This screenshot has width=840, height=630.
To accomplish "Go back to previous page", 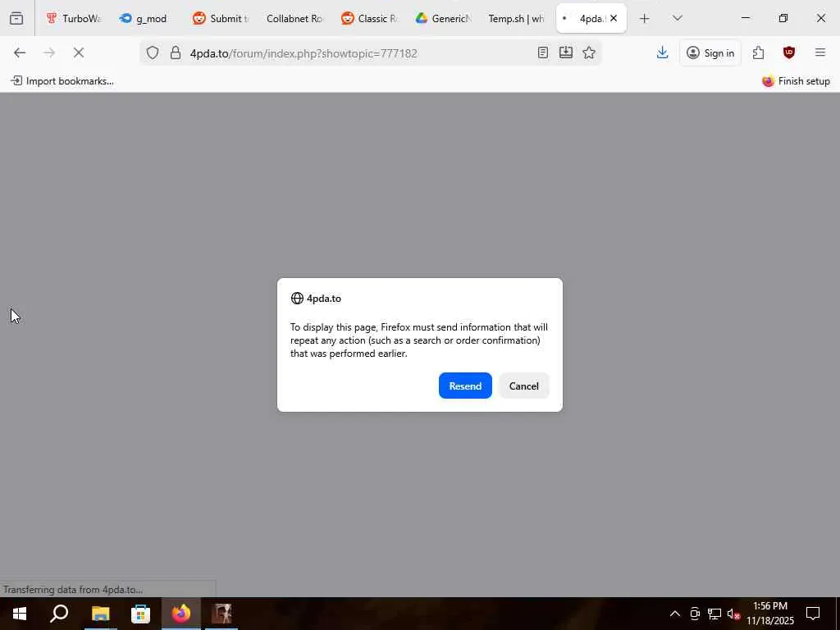I will pyautogui.click(x=20, y=52).
